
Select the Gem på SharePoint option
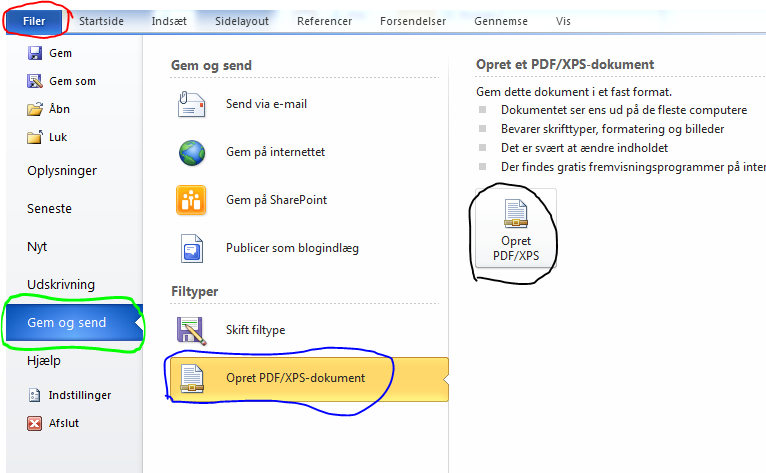[276, 200]
